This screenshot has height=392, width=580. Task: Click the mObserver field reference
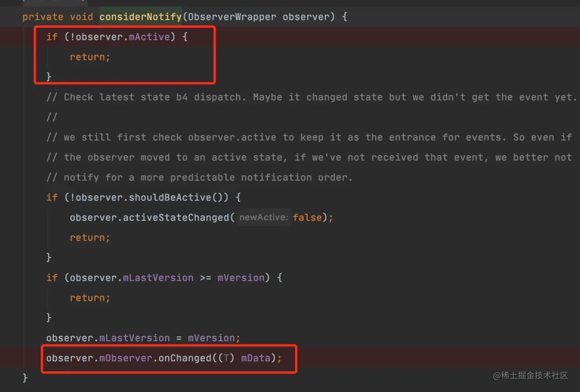126,358
